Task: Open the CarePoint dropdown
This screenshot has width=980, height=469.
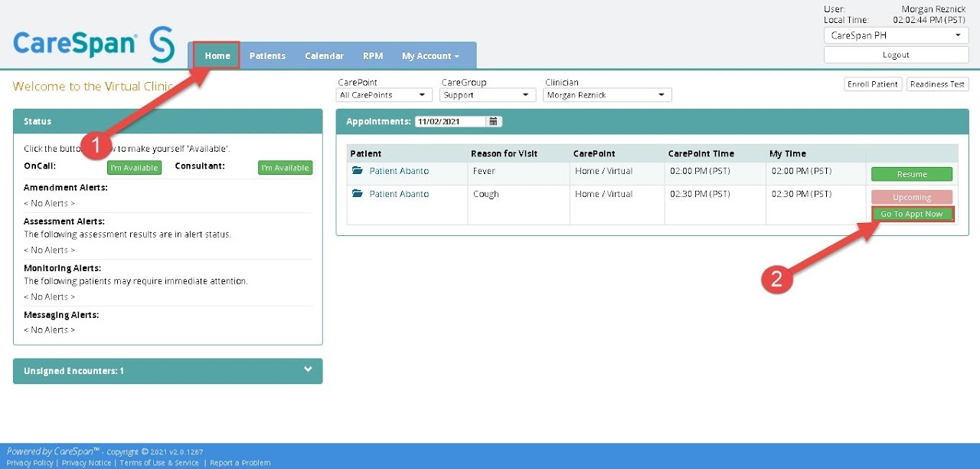Action: click(x=384, y=95)
